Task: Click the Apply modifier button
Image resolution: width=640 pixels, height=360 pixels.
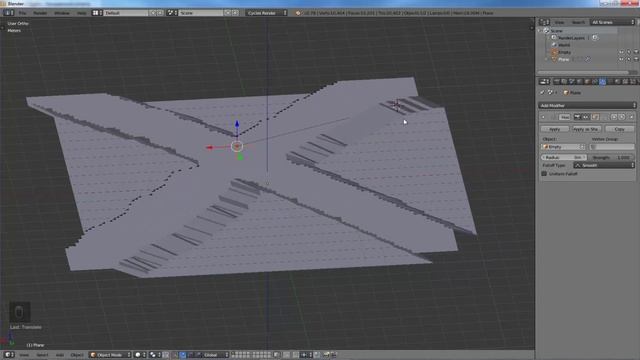Action: 554,129
